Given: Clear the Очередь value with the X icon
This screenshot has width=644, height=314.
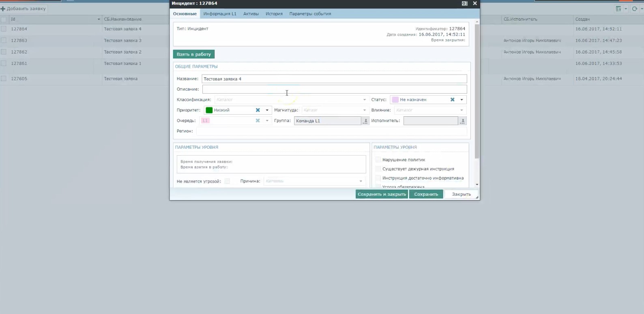Looking at the screenshot, I should (258, 121).
